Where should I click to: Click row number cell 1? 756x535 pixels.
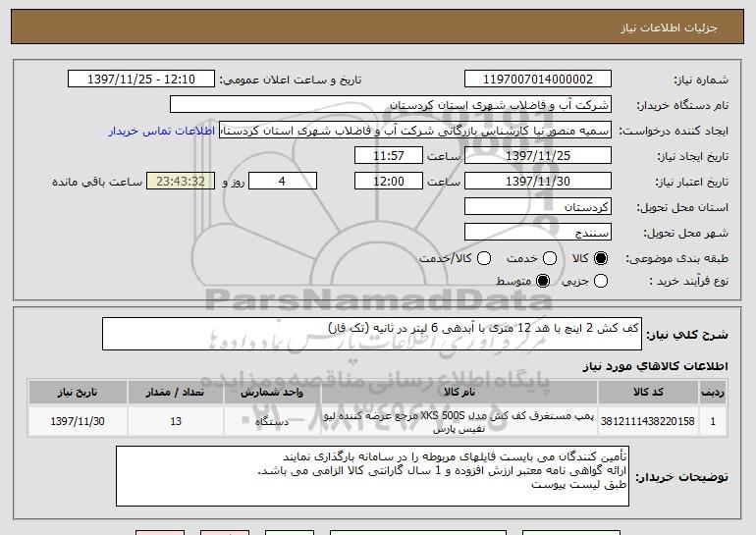pos(713,421)
